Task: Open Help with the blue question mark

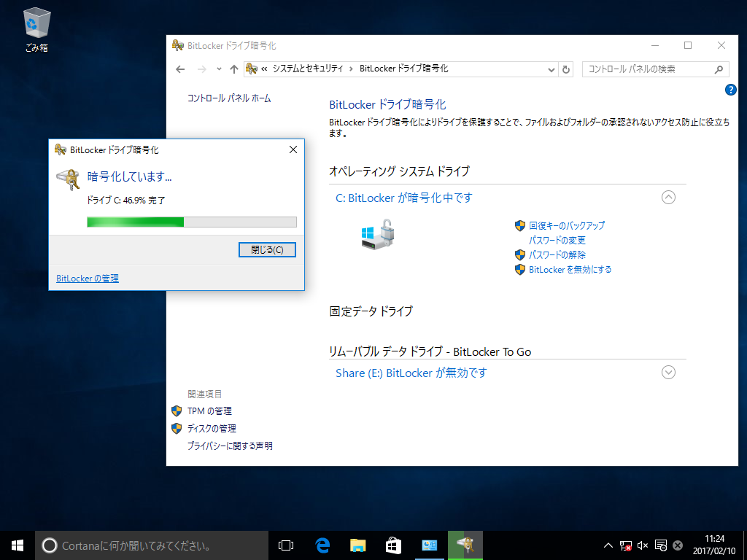Action: pyautogui.click(x=730, y=90)
